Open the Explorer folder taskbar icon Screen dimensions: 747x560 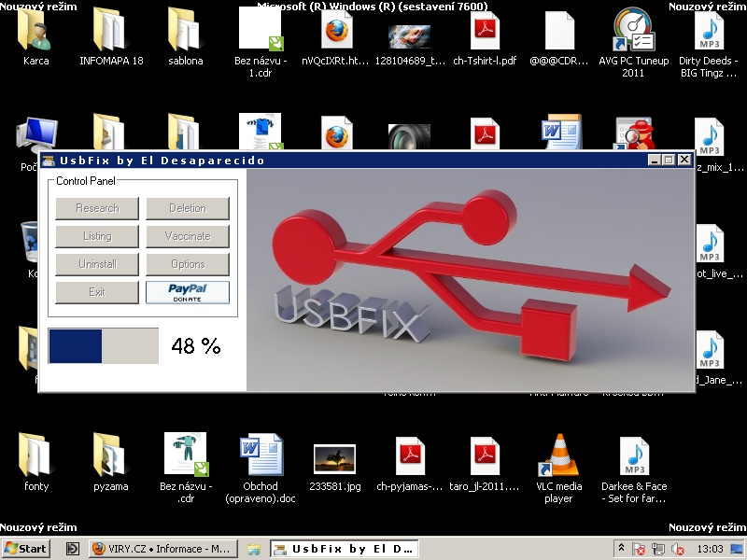click(254, 549)
